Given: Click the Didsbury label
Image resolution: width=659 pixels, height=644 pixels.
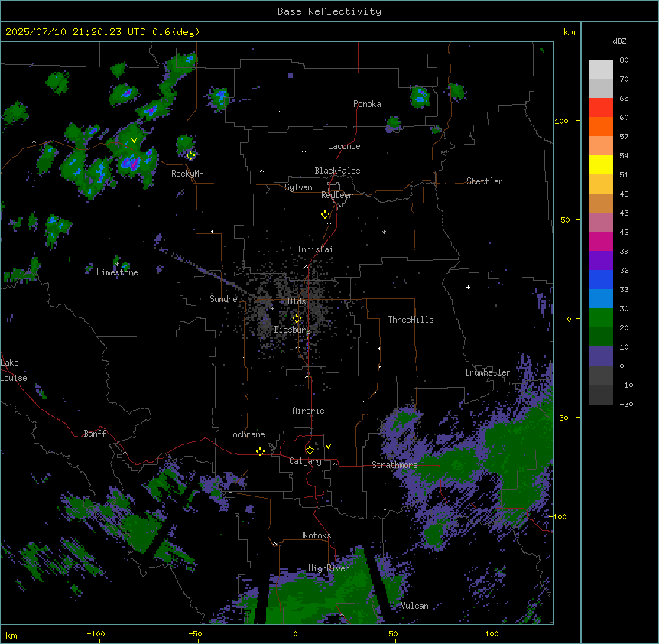Looking at the screenshot, I should [293, 330].
